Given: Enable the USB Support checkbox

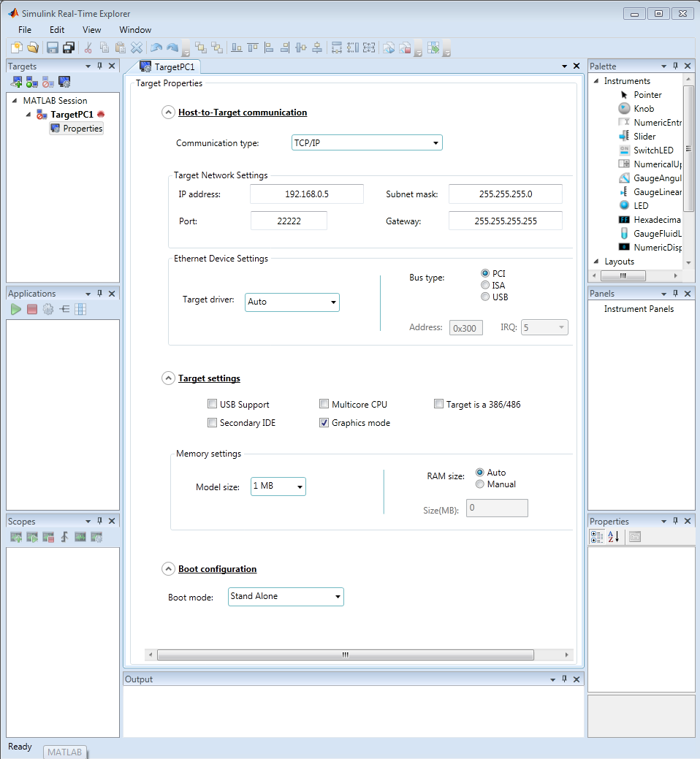Looking at the screenshot, I should 213,404.
